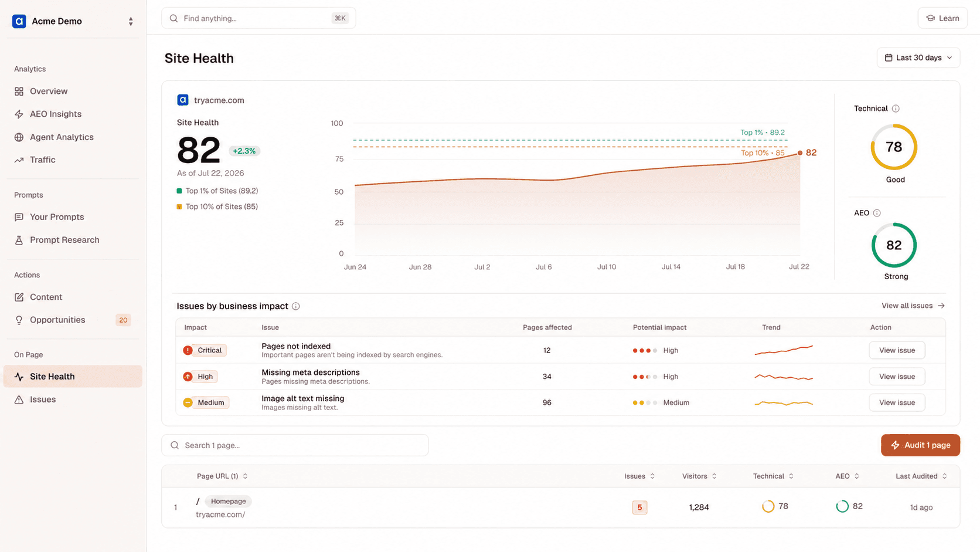
Task: Click the Your Prompts chat icon
Action: tap(19, 217)
